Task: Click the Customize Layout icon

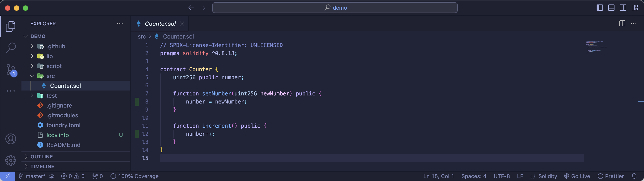Action: point(635,8)
